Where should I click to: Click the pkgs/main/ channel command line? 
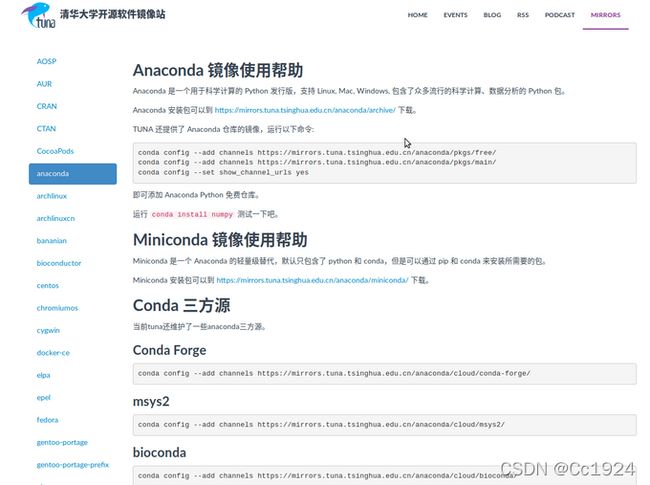tap(317, 162)
